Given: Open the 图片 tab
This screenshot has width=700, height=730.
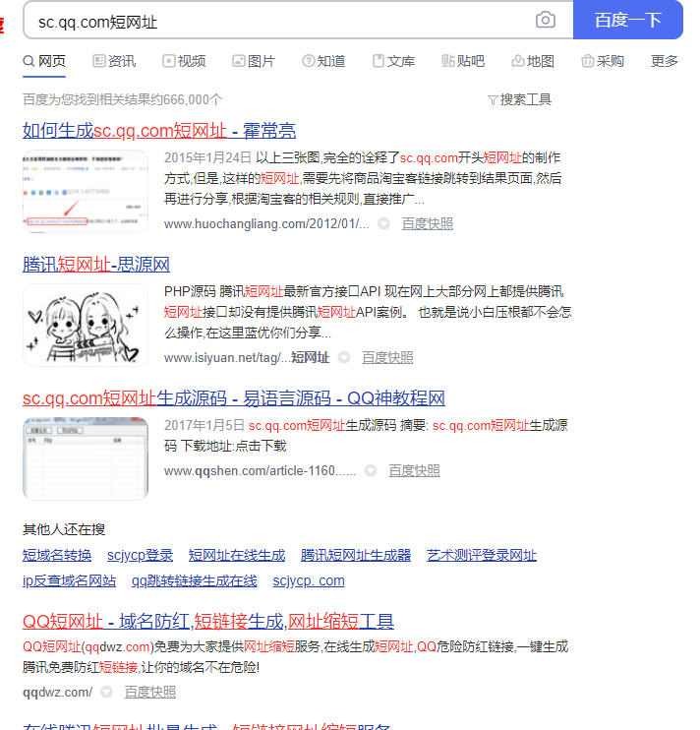Looking at the screenshot, I should (x=254, y=61).
